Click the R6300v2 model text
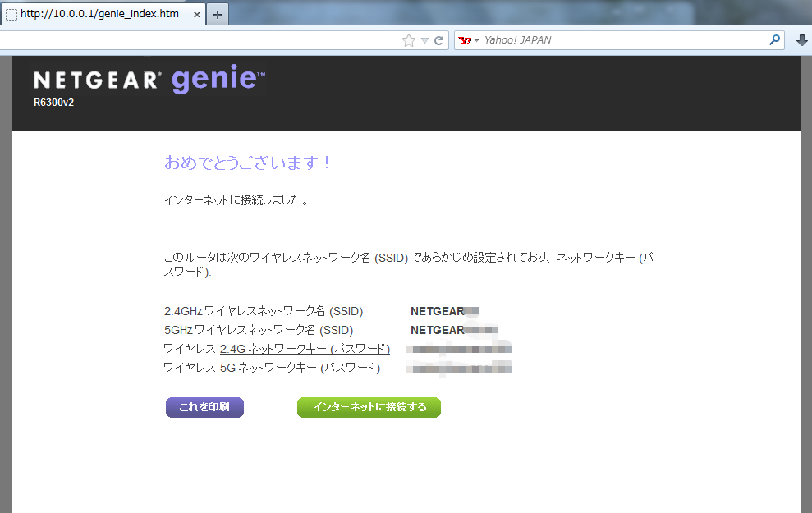812x513 pixels. point(54,103)
